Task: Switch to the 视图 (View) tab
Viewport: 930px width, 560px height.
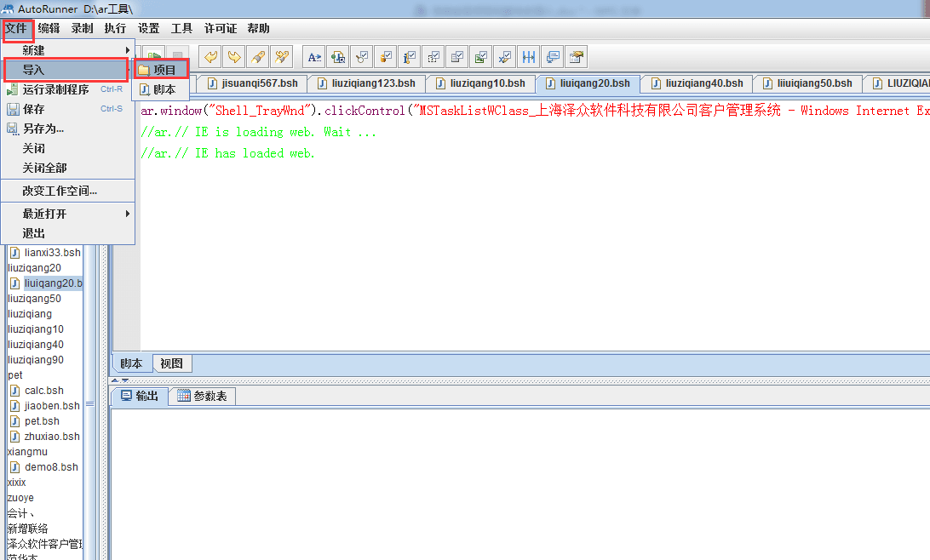Action: pyautogui.click(x=171, y=363)
